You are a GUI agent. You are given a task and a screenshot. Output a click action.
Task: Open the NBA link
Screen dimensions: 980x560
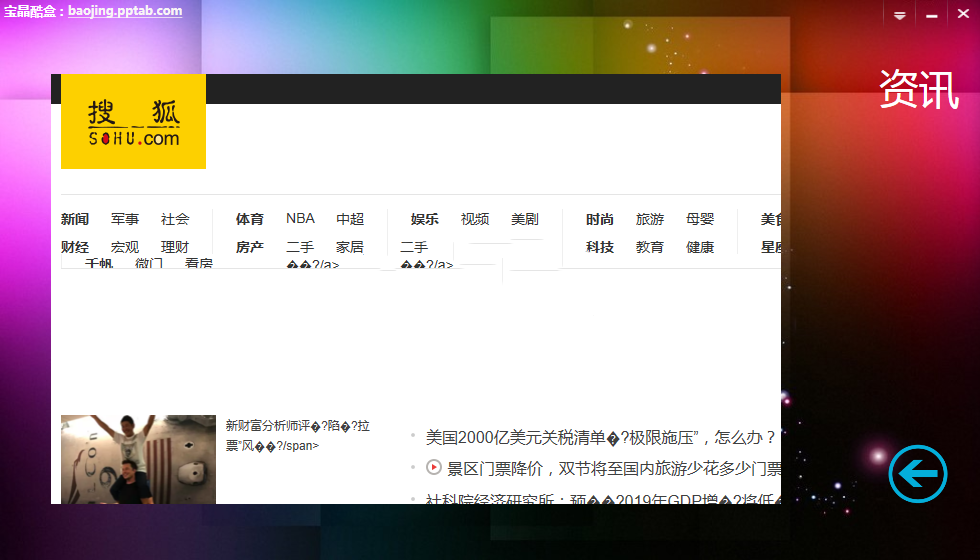tap(301, 219)
